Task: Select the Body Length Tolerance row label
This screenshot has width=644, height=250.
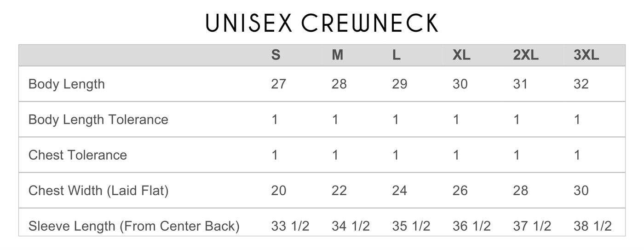Action: click(x=98, y=120)
